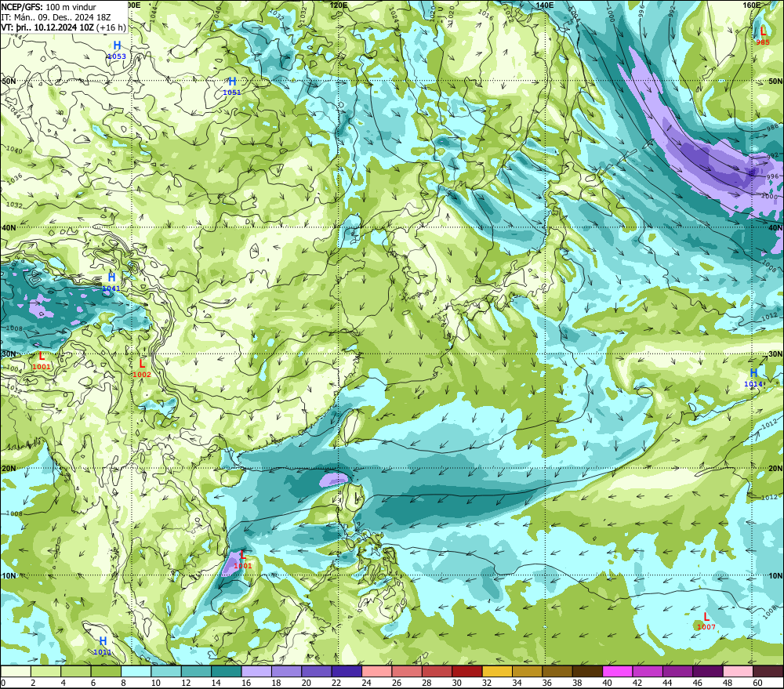Click the H 1014 high pressure label
Image resolution: width=784 pixels, height=689 pixels.
pos(753,378)
